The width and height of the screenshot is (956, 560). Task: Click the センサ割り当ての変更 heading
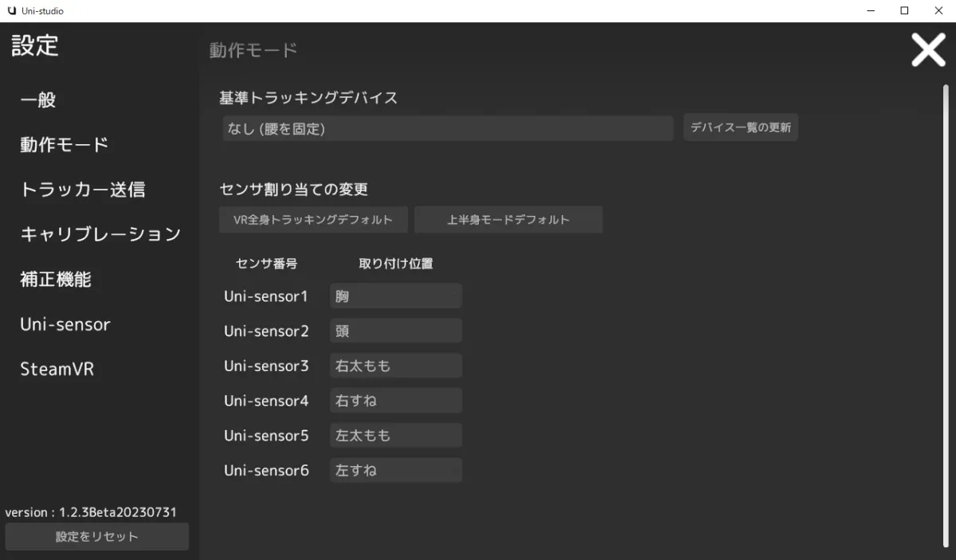[293, 190]
